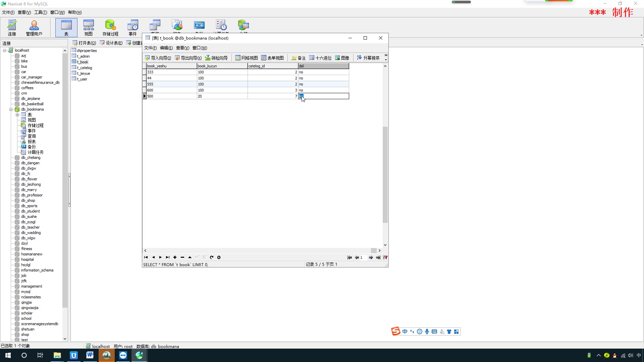
Task: Open the 导入向导 (Import Wizard)
Action: pos(158,58)
